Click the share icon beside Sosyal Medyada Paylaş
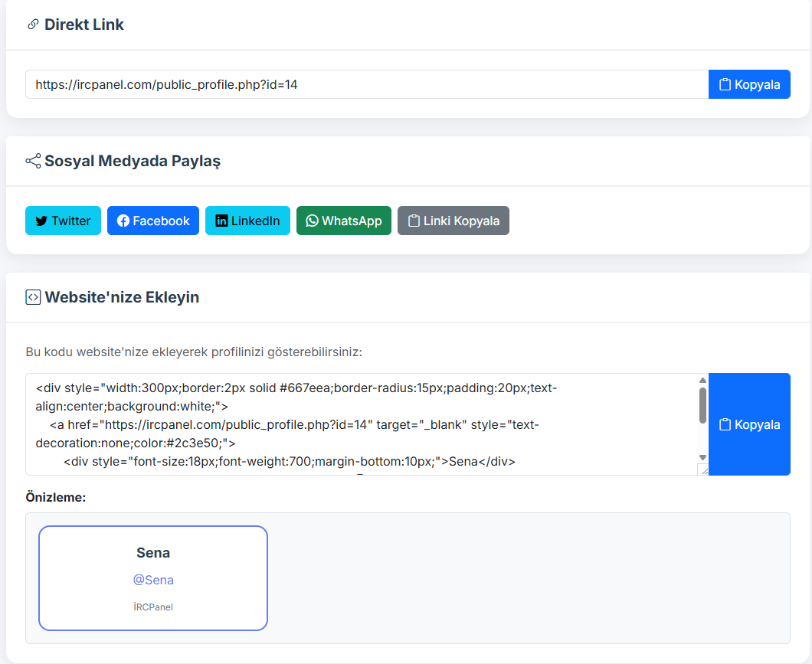This screenshot has width=812, height=664. [x=33, y=161]
